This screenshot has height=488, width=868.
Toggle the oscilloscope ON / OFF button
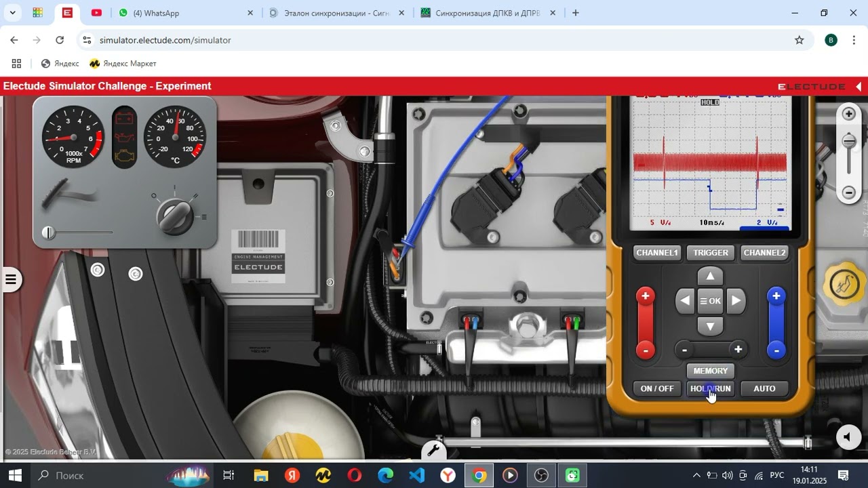click(x=657, y=388)
